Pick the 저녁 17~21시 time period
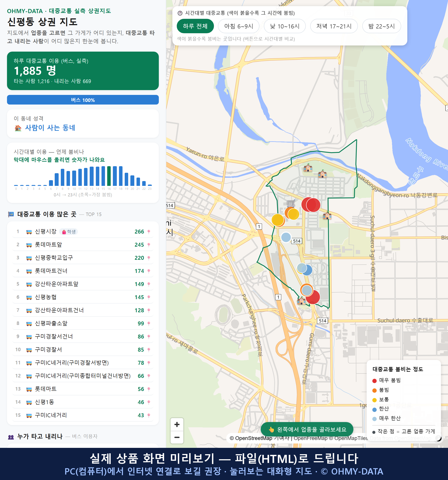Viewport: 448px width, 480px height. coord(334,26)
